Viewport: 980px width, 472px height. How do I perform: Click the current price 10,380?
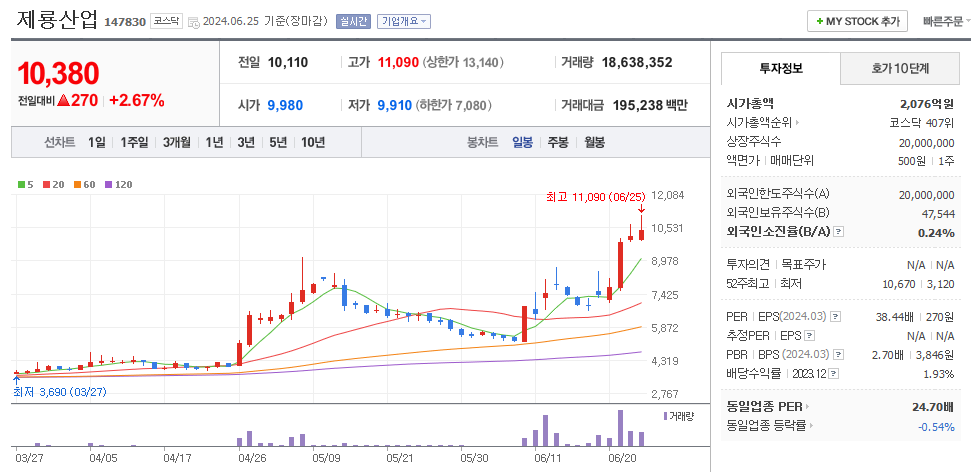58,74
